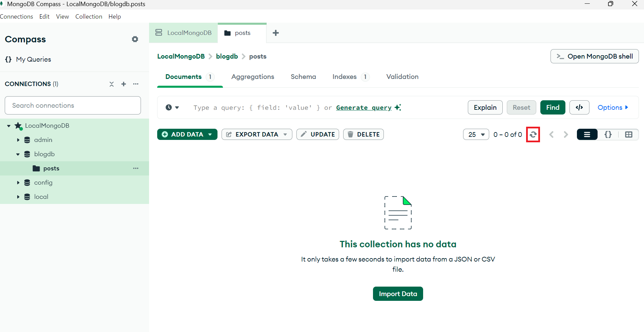Open query history clock icon
This screenshot has width=644, height=332.
pos(169,107)
